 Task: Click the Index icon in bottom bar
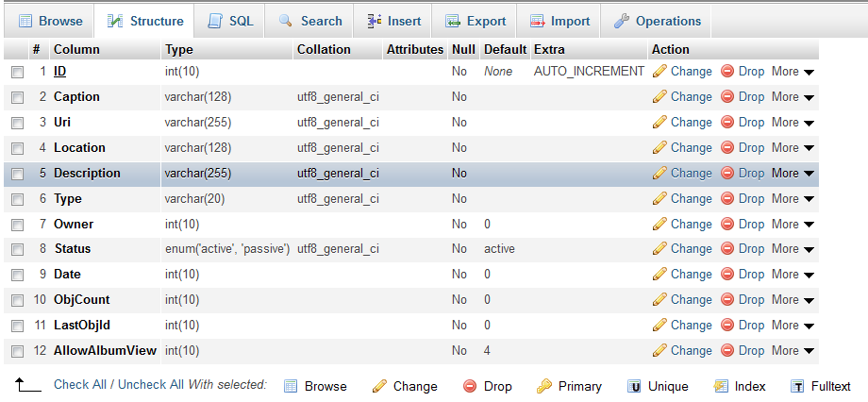point(722,386)
